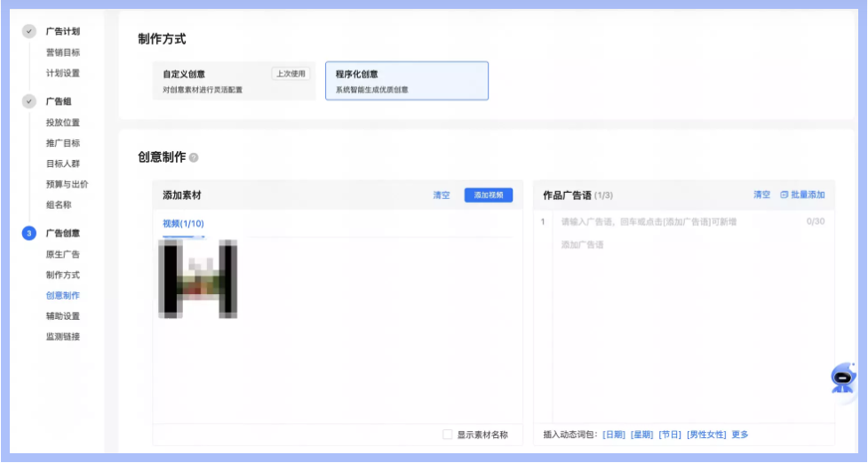
Task: Click 清空 in the 作品广告语 panel
Action: tap(761, 195)
